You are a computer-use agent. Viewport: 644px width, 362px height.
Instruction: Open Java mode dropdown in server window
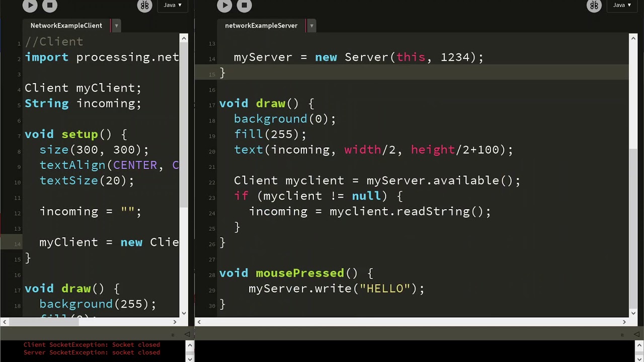pyautogui.click(x=622, y=5)
